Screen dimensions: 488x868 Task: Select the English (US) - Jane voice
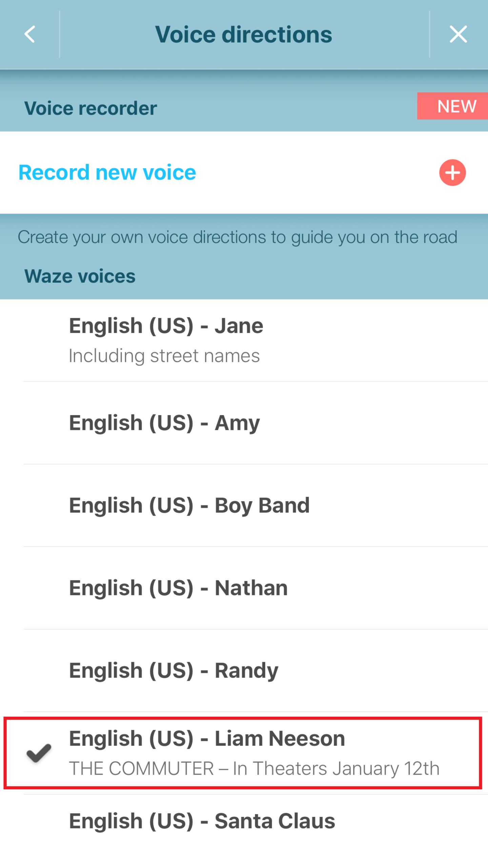tap(166, 326)
